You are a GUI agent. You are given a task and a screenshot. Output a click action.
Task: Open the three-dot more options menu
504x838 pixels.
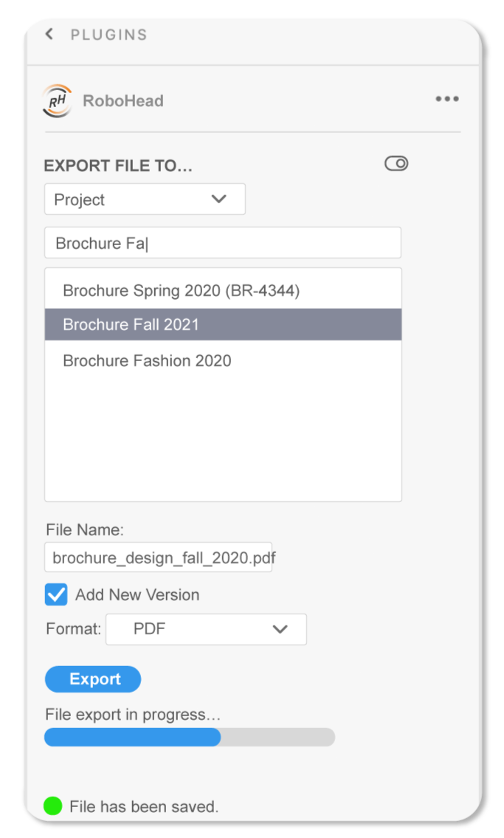(x=447, y=99)
